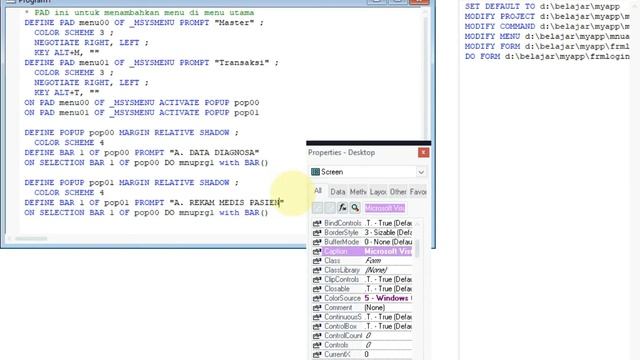Click SET DEFAULT TO line in Command window

point(542,7)
